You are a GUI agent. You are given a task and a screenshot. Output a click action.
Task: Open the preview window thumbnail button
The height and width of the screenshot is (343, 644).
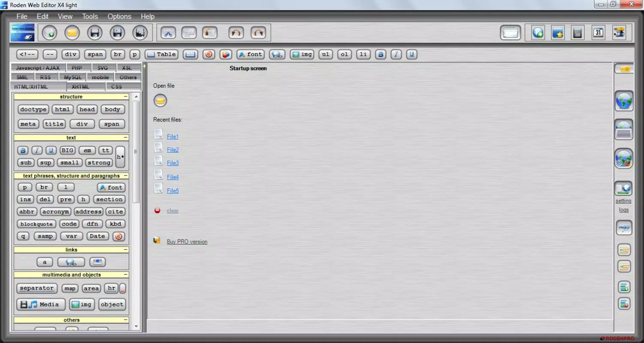[511, 33]
